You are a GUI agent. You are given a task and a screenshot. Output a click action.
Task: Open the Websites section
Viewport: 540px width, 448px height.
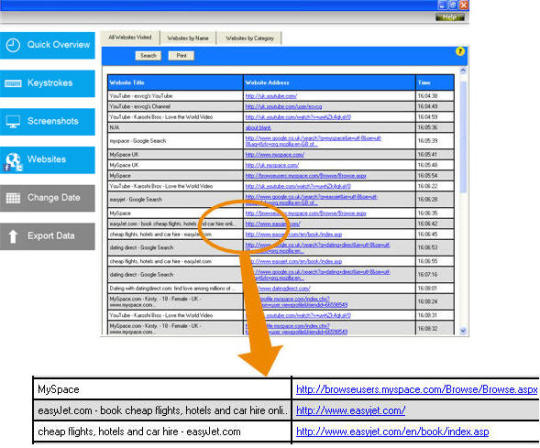47,160
